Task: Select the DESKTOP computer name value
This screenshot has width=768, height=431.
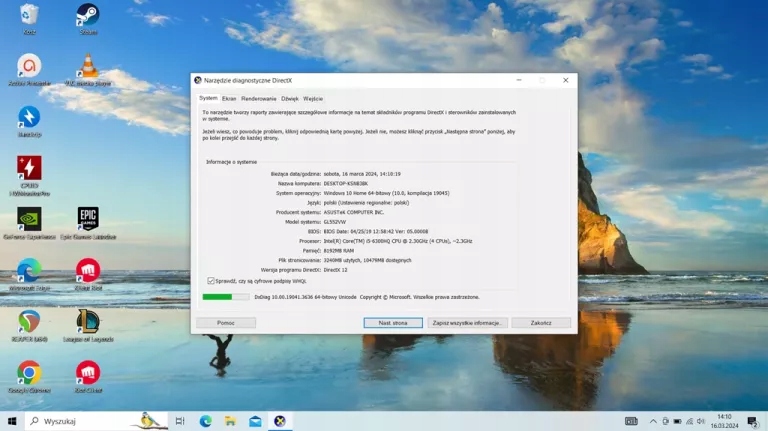Action: [346, 184]
